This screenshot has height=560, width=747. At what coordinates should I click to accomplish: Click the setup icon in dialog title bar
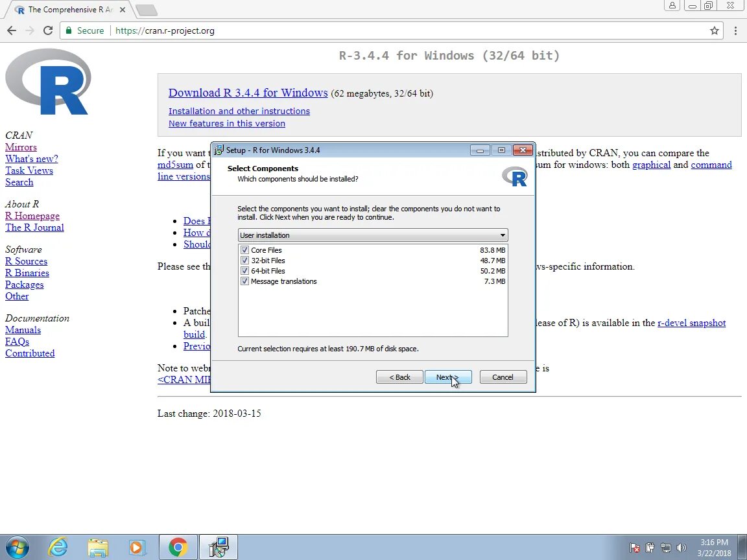pos(219,150)
